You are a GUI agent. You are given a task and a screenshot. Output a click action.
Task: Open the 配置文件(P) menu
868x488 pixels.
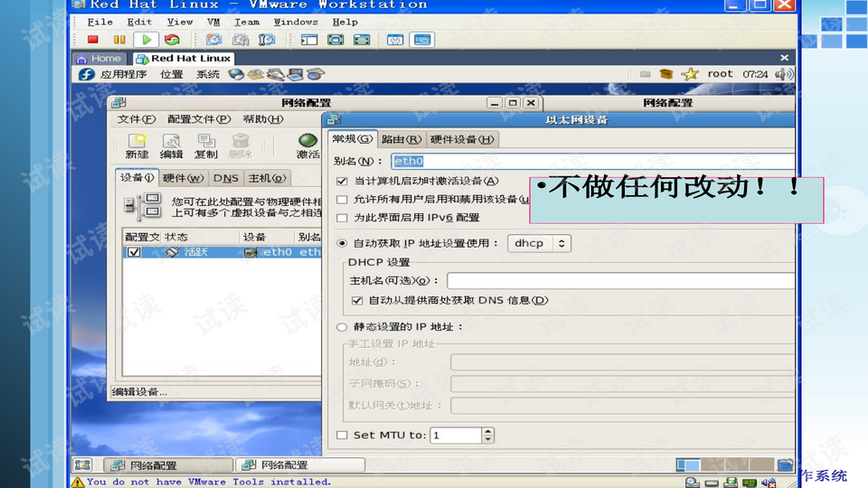click(x=199, y=119)
